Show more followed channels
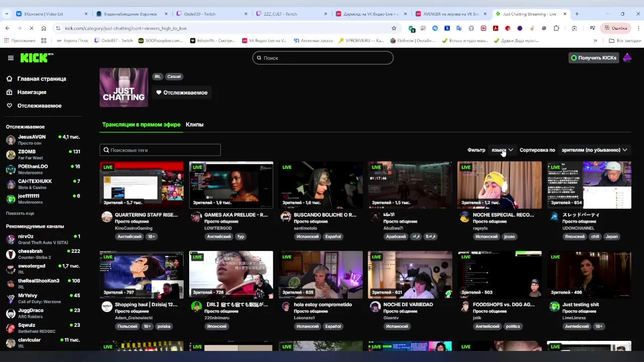 [x=20, y=213]
